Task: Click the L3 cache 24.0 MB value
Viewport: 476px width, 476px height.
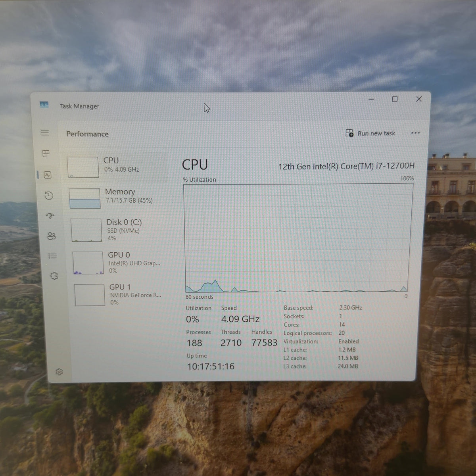Action: [348, 366]
